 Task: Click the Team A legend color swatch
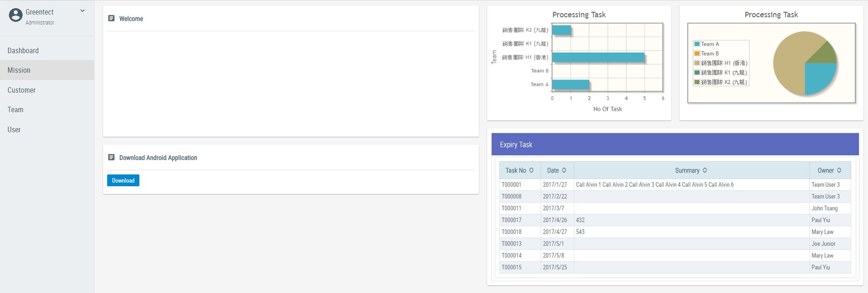[x=697, y=44]
